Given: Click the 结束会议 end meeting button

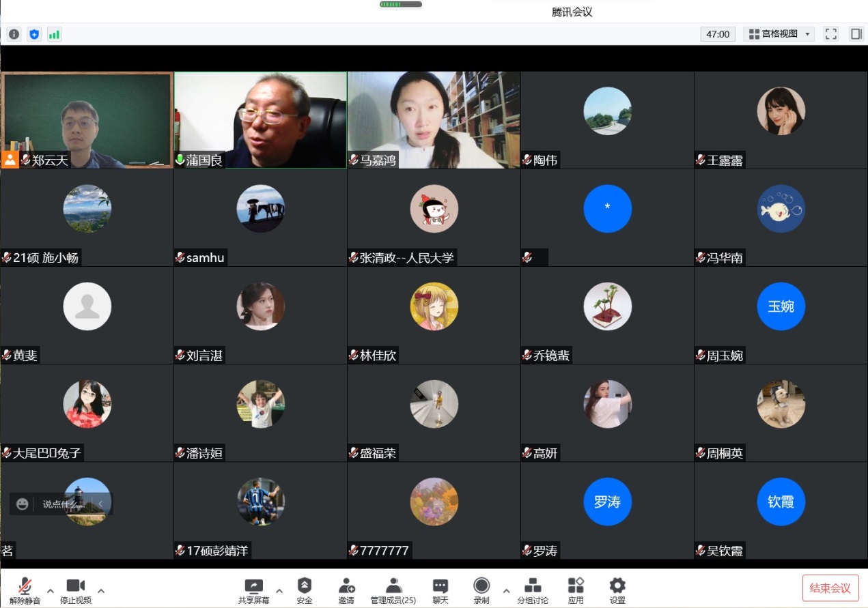Looking at the screenshot, I should tap(830, 588).
